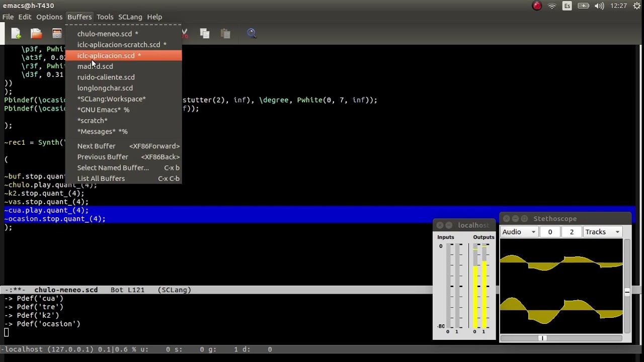Select the *scratch* buffer entry
Screen dimensions: 644x362
tap(123, 121)
